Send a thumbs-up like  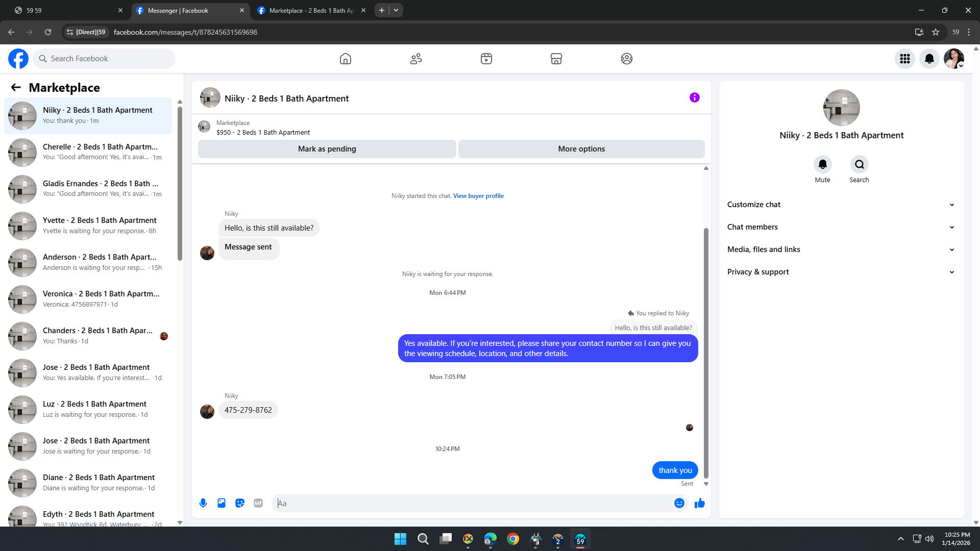(x=699, y=503)
